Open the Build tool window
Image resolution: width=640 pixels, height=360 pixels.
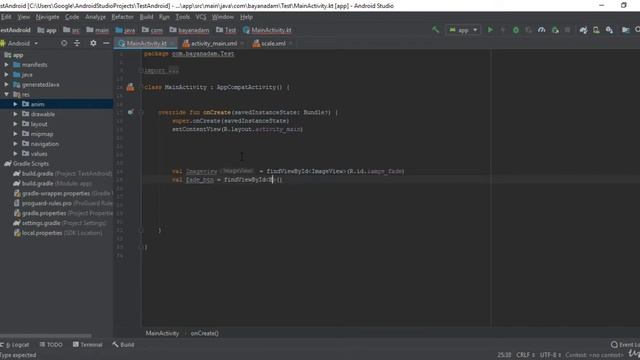[x=123, y=344]
